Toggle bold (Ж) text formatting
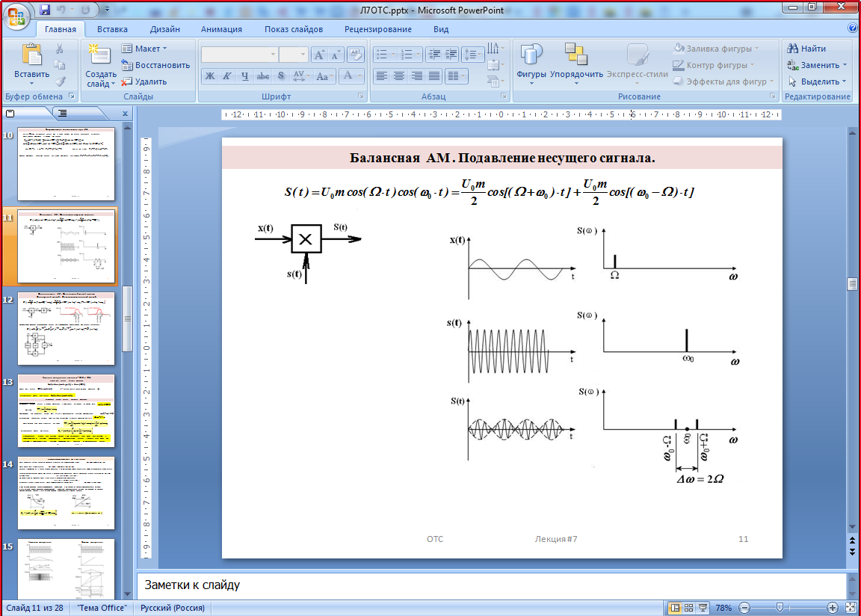The width and height of the screenshot is (861, 616). point(210,76)
